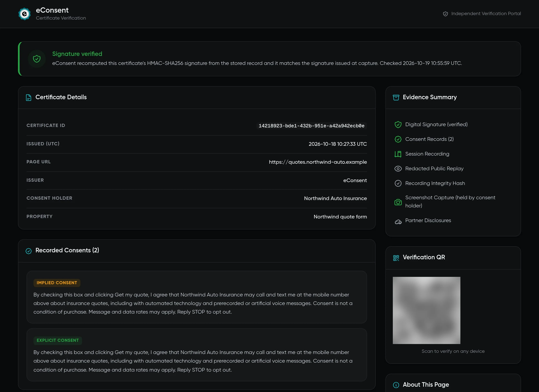Click the Digital Signature (verified) item text
This screenshot has height=392, width=539.
[x=436, y=125]
